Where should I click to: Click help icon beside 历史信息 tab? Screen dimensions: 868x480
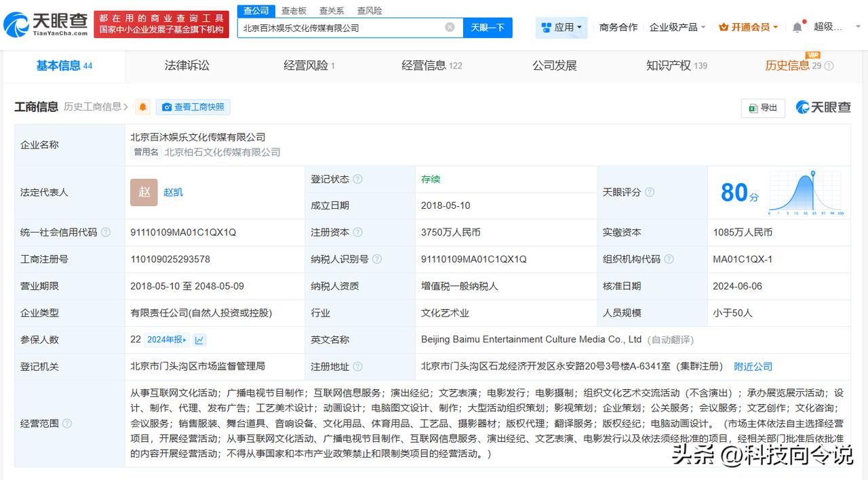(829, 66)
